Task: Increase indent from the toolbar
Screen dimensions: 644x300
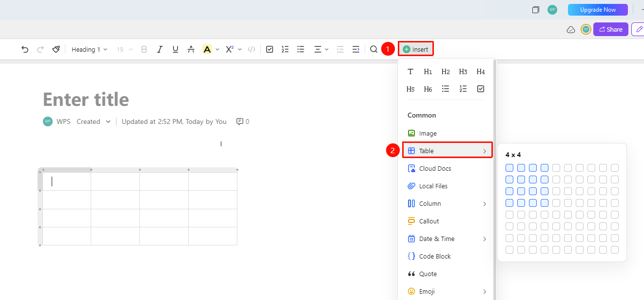Action: (356, 49)
